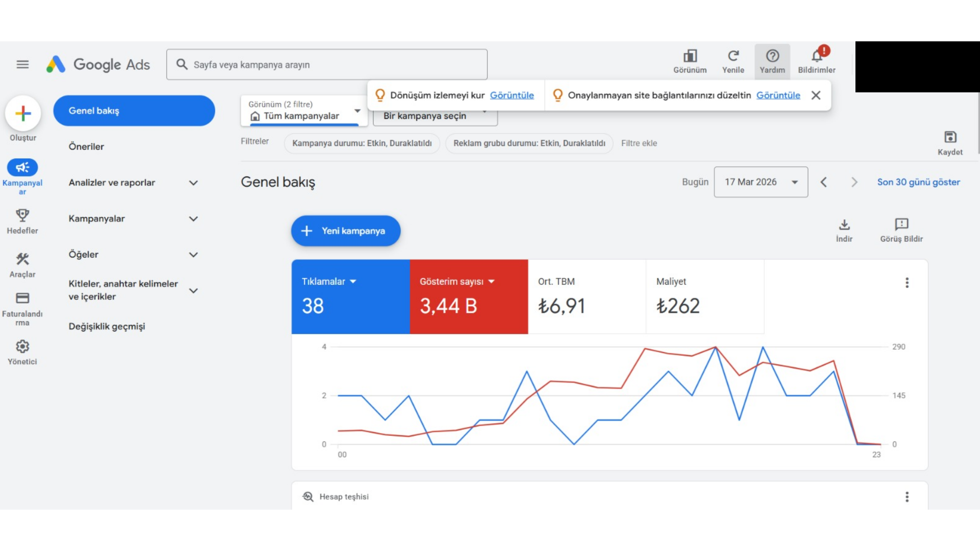Click Yeni kampanya button
The width and height of the screenshot is (980, 551).
(345, 231)
